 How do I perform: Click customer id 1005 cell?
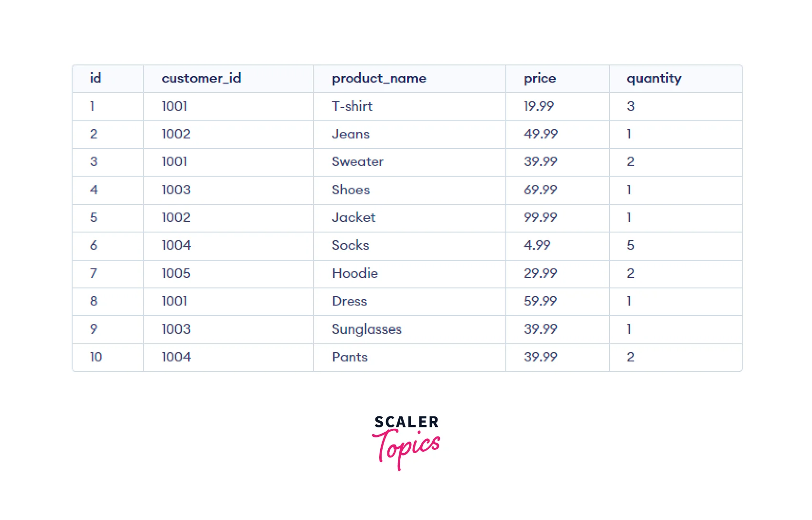pyautogui.click(x=176, y=274)
